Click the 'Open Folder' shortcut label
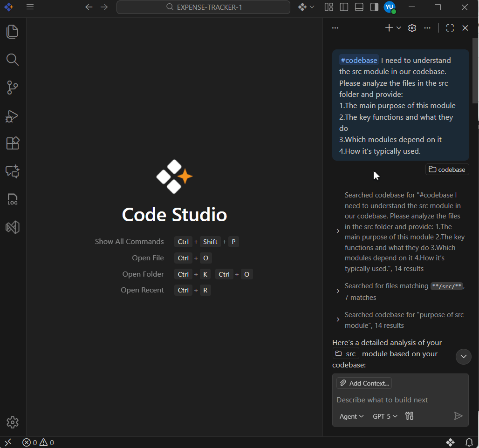479x448 pixels. (143, 274)
